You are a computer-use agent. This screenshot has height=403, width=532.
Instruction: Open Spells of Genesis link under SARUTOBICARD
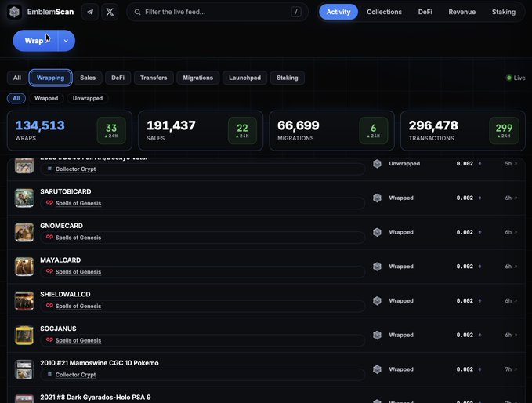tap(78, 203)
